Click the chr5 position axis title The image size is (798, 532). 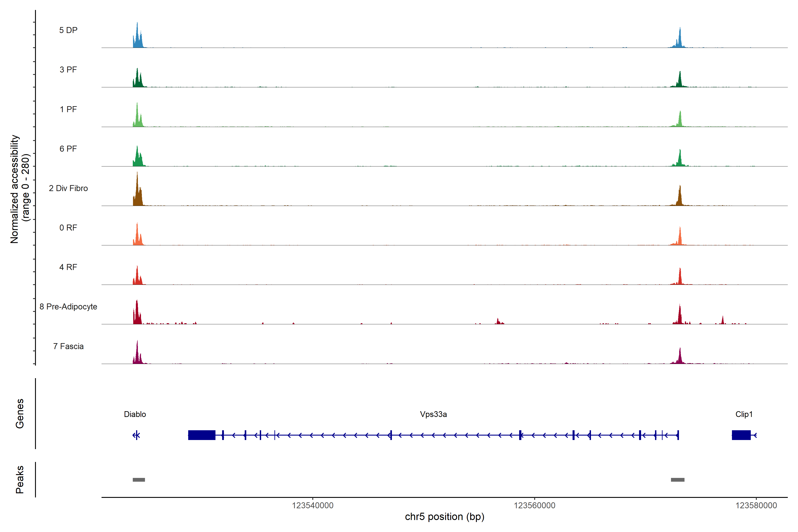pos(444,517)
